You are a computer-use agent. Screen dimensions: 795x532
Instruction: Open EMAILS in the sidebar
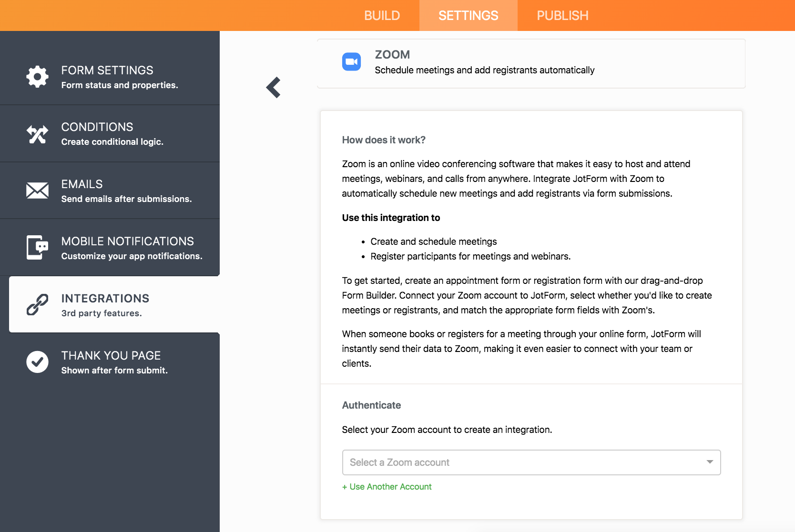[x=110, y=191]
